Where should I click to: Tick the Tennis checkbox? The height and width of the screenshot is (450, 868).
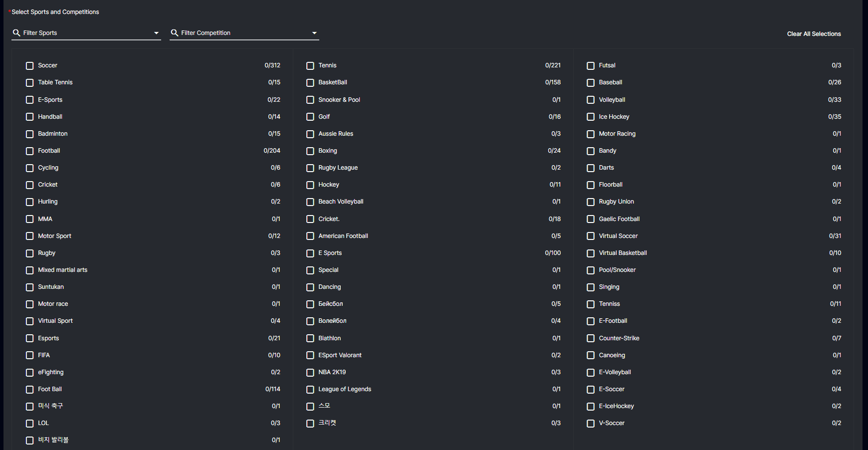click(310, 66)
